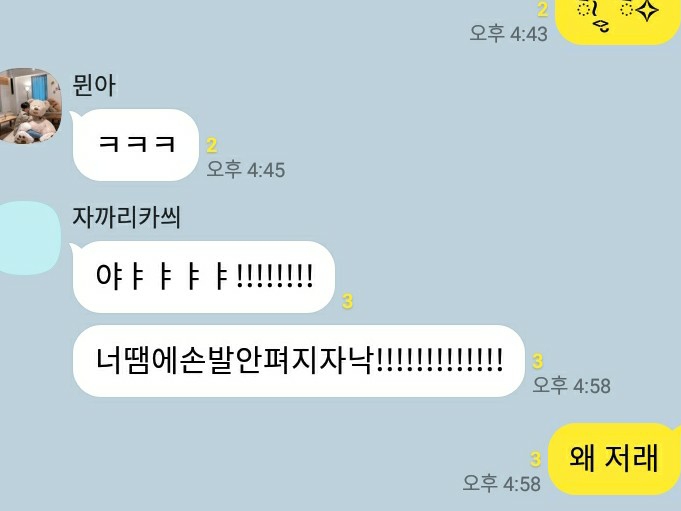Tap the 오후 4:43 timestamp
681x511 pixels.
click(x=509, y=33)
